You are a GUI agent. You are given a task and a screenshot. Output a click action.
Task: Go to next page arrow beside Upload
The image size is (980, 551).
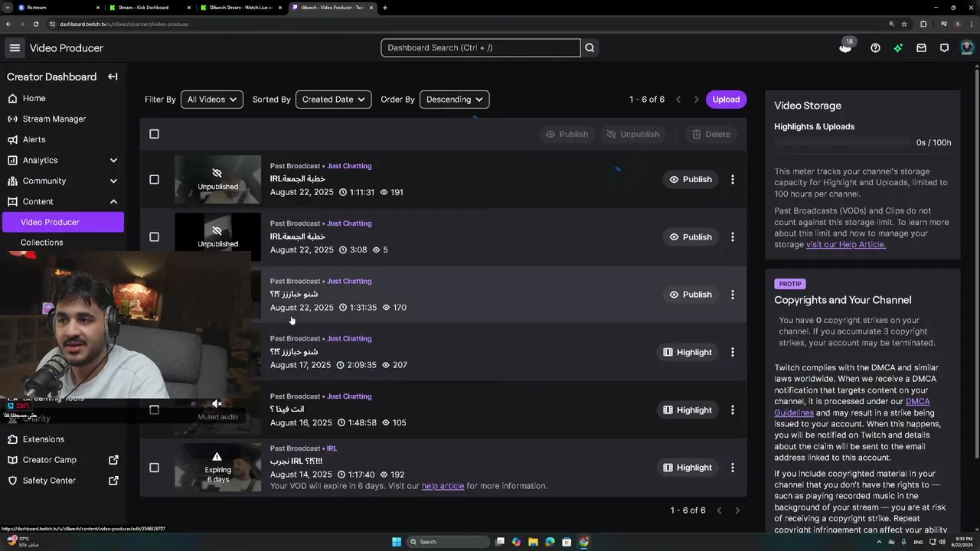pos(696,99)
